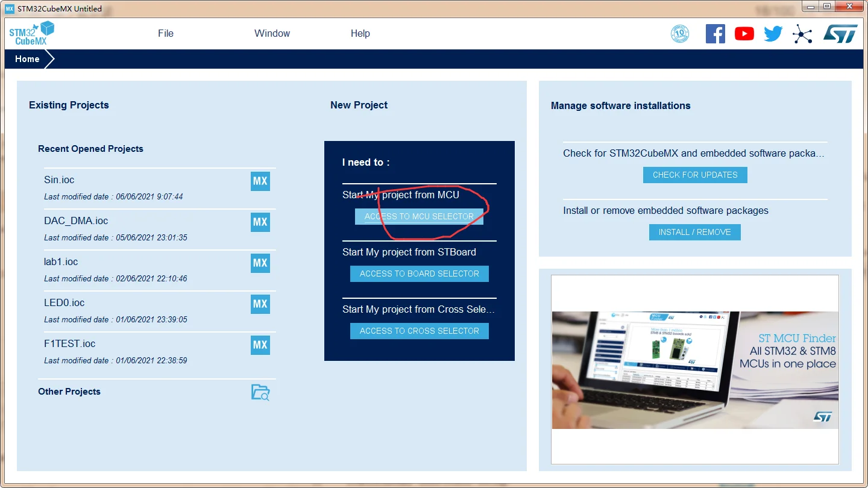
Task: Click ACCESS TO MCU SELECTOR button
Action: coord(419,216)
